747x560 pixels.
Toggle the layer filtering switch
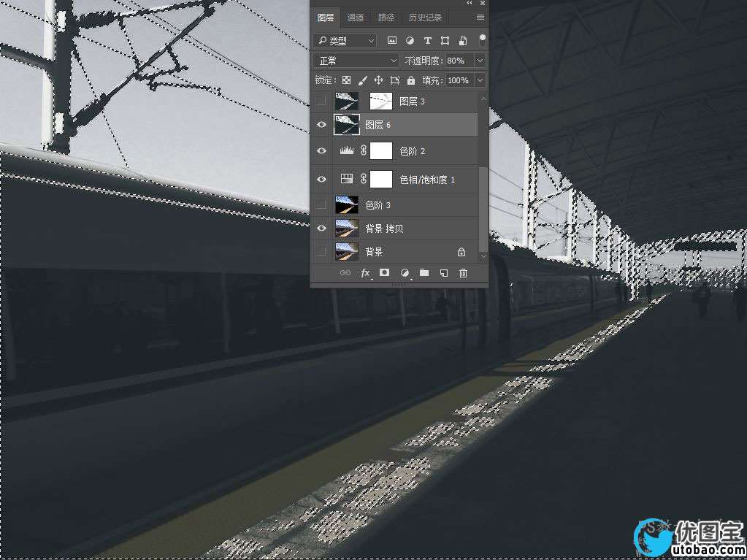(x=482, y=40)
